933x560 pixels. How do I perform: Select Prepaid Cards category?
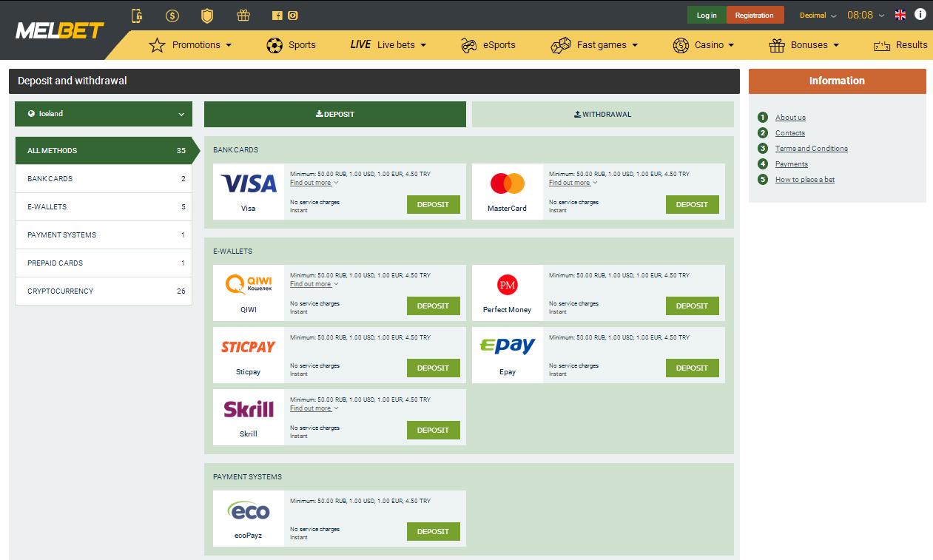tap(104, 263)
